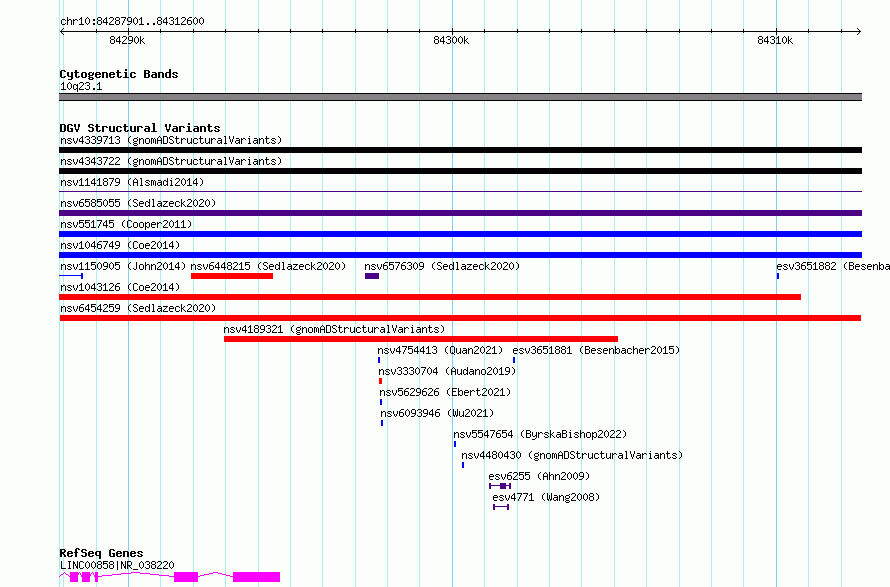Click the RefSeq Genes track title
The image size is (890, 587).
click(102, 553)
